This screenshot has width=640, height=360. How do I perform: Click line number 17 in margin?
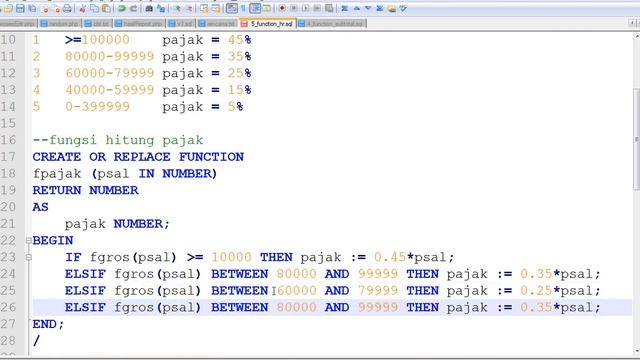[8, 157]
